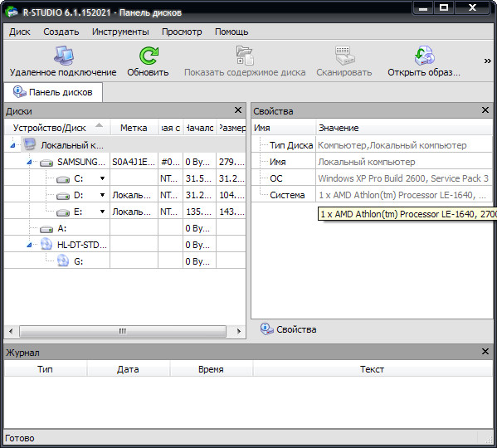Screen dimensions: 497x448
Task: Click the Свойства tab icon at panel bottom
Action: 267,329
